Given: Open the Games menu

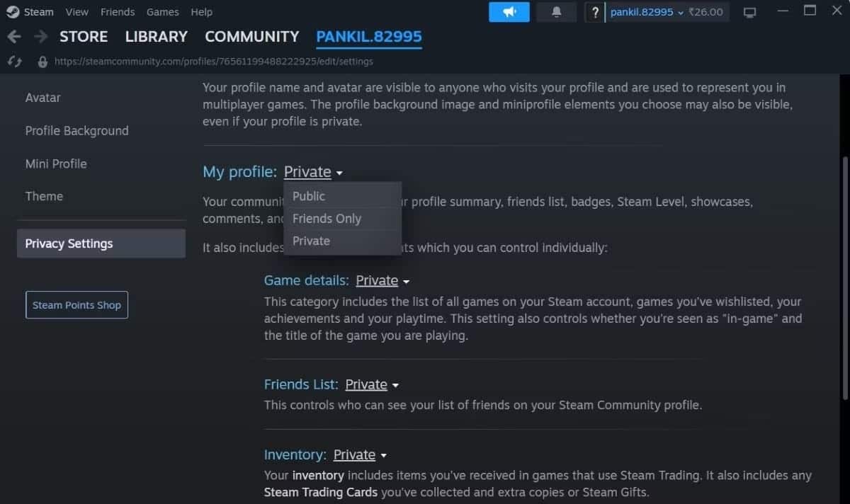Looking at the screenshot, I should (x=163, y=12).
